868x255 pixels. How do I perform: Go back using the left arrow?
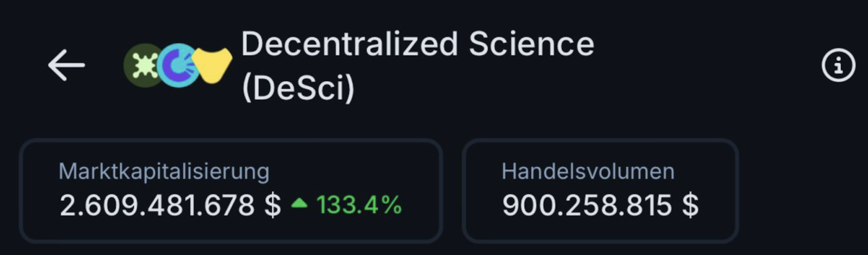point(66,65)
